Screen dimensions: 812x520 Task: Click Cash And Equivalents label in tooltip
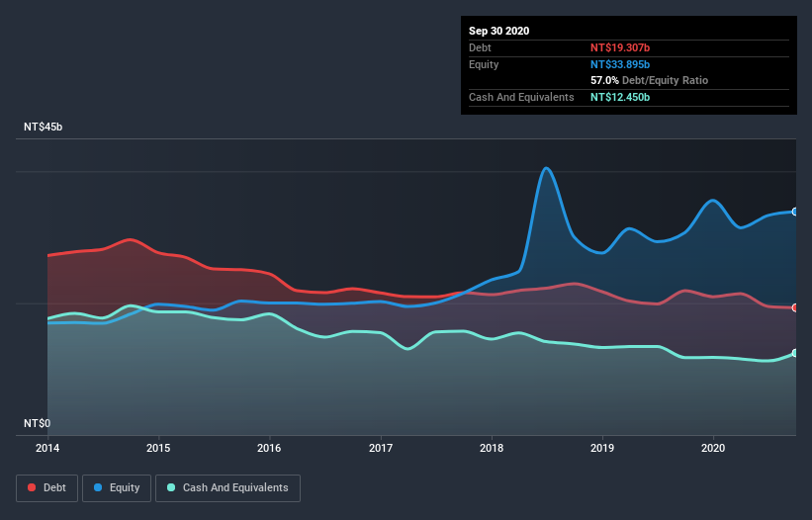click(x=521, y=97)
